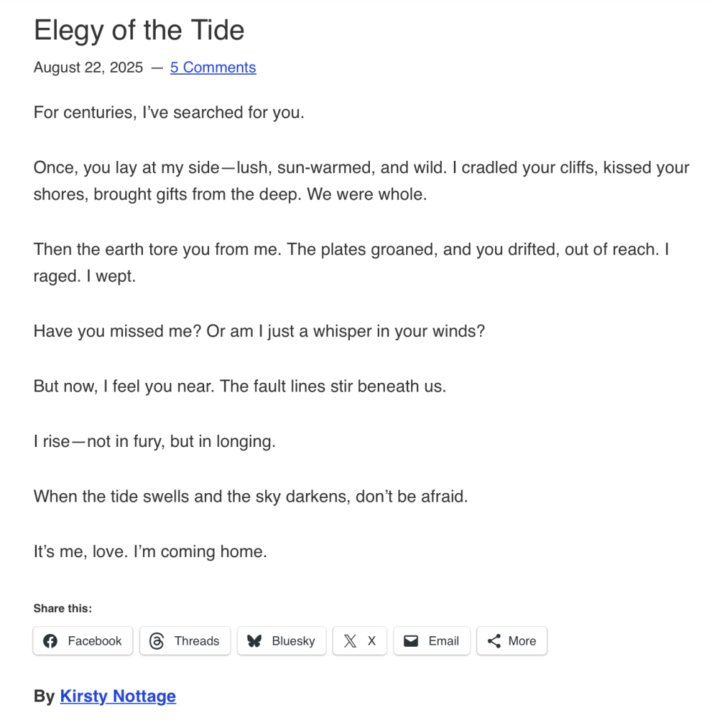The height and width of the screenshot is (728, 712).
Task: Click the Email envelope icon
Action: (411, 641)
